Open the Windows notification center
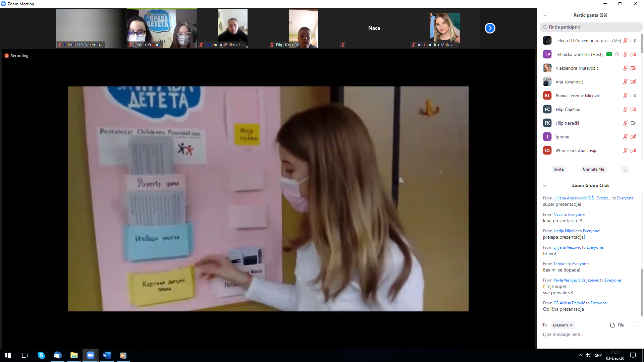The width and height of the screenshot is (644, 362). (633, 355)
